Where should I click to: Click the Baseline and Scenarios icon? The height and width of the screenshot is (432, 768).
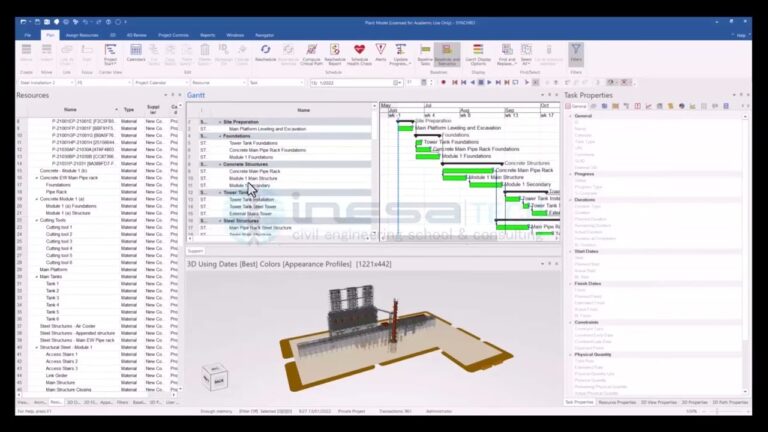[x=447, y=52]
